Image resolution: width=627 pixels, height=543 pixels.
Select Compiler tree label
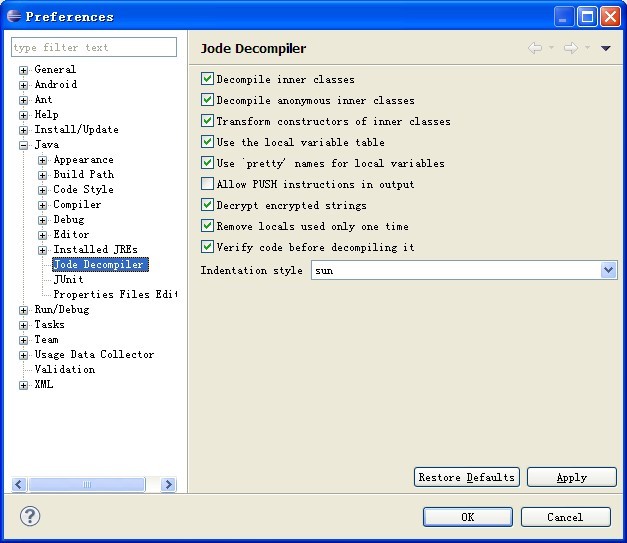click(77, 204)
